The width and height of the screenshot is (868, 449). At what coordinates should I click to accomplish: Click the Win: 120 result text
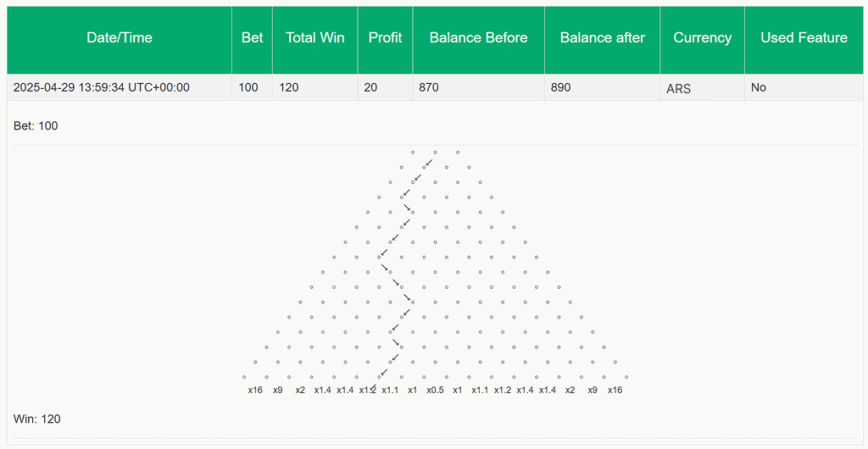(36, 419)
